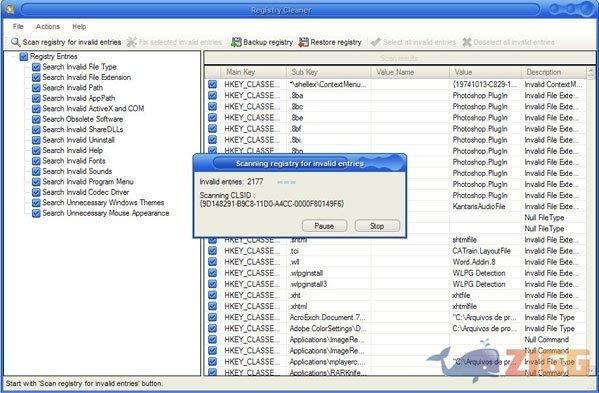Toggle Search Invalid Help checkbox
Image resolution: width=599 pixels, height=393 pixels.
pos(36,150)
